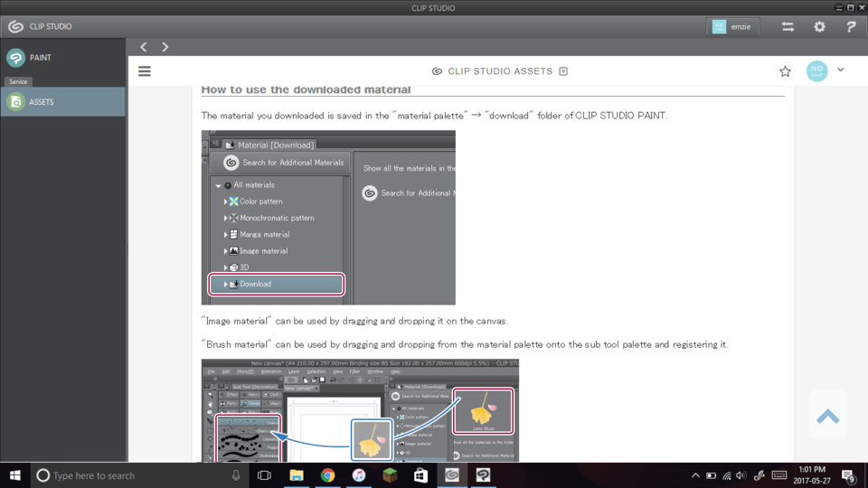Open Microsoft Store from the taskbar
Viewport: 868px width, 488px height.
pyautogui.click(x=420, y=475)
